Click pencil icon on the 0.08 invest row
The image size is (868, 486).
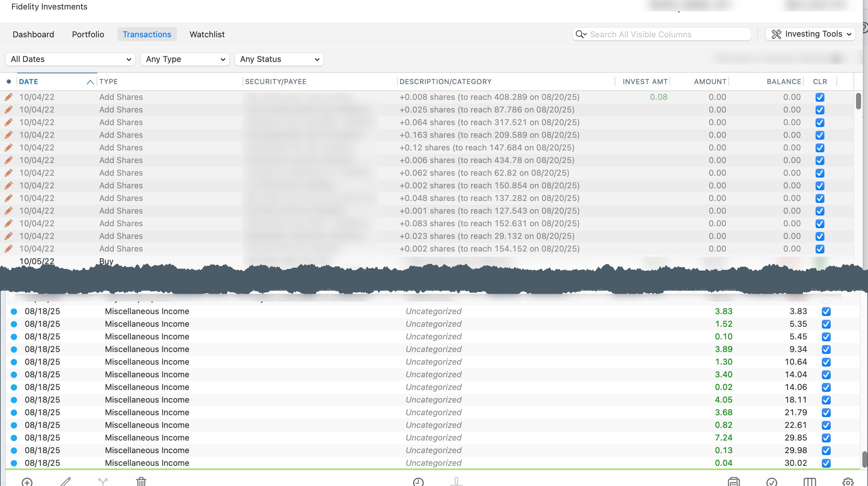tap(9, 97)
